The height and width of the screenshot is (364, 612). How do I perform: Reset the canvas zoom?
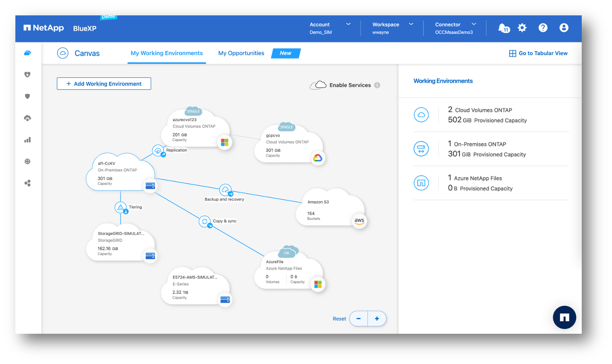click(x=339, y=319)
